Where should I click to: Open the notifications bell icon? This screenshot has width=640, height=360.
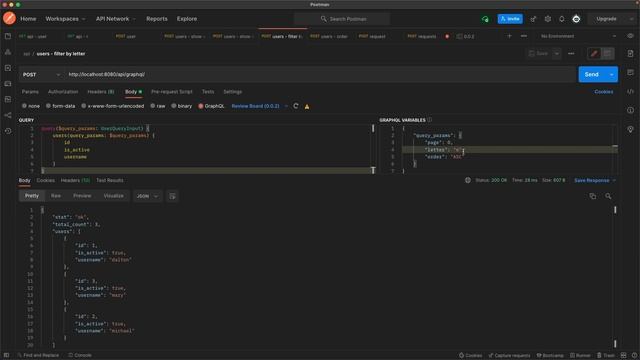click(562, 19)
